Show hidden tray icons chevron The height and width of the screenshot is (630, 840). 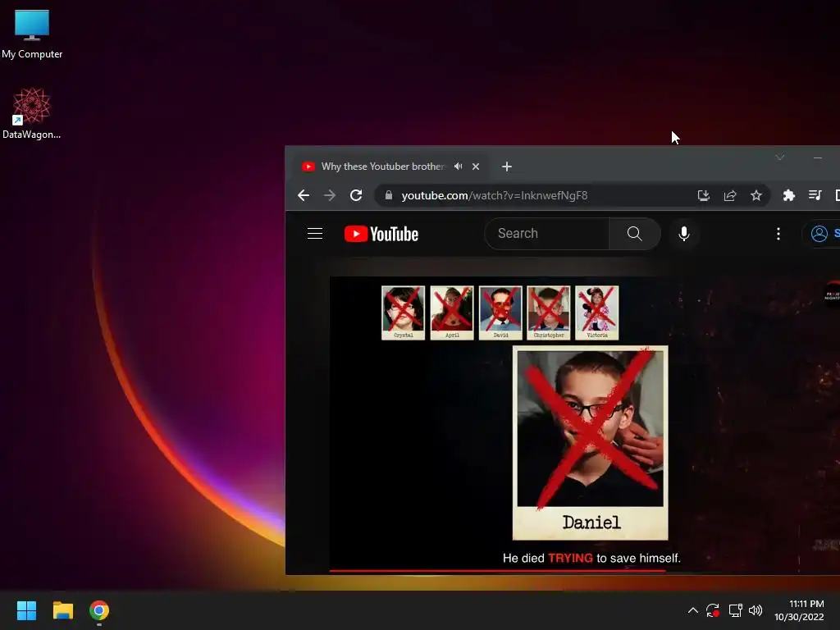click(692, 610)
